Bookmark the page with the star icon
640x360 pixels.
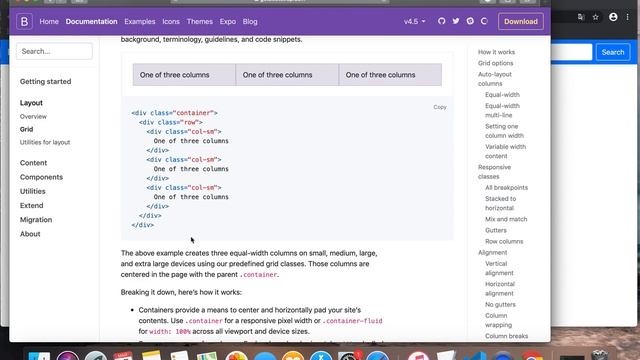coord(596,17)
